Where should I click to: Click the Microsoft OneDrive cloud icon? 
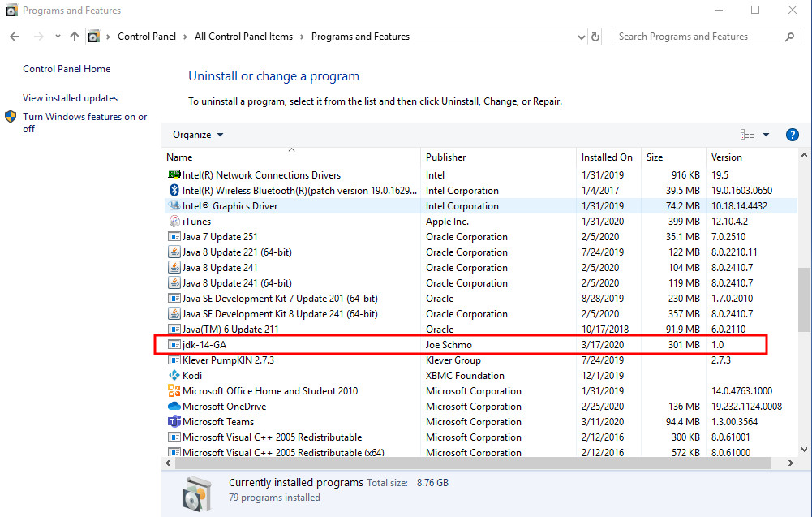point(174,406)
